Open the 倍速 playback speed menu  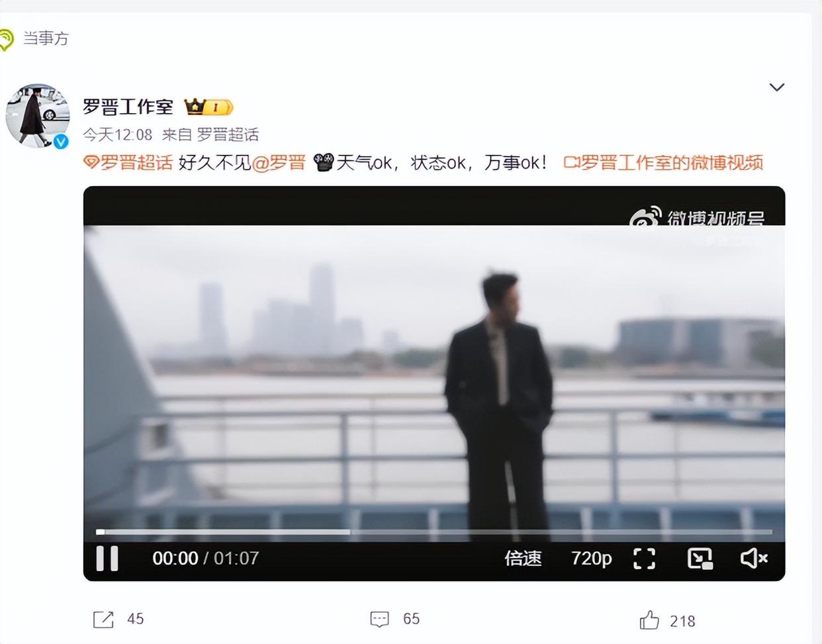pyautogui.click(x=523, y=559)
